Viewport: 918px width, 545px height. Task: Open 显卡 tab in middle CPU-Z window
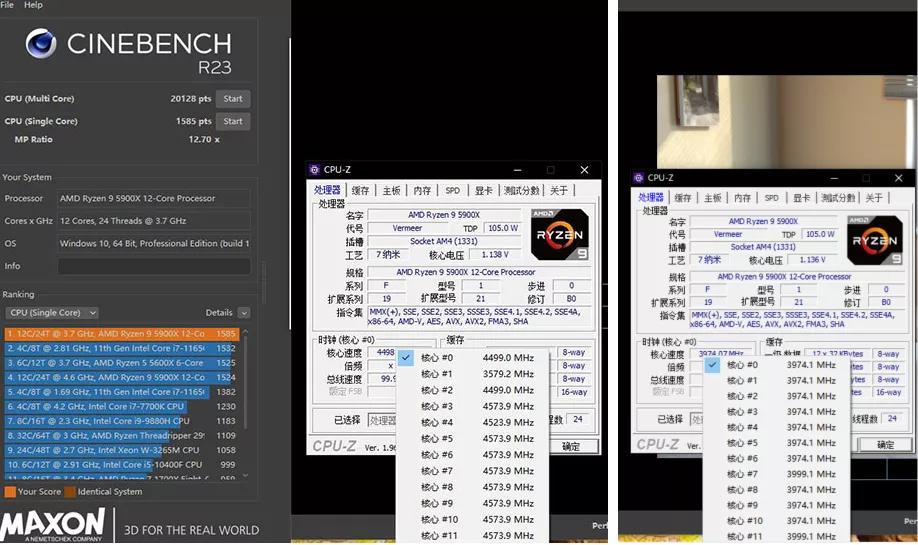[484, 191]
